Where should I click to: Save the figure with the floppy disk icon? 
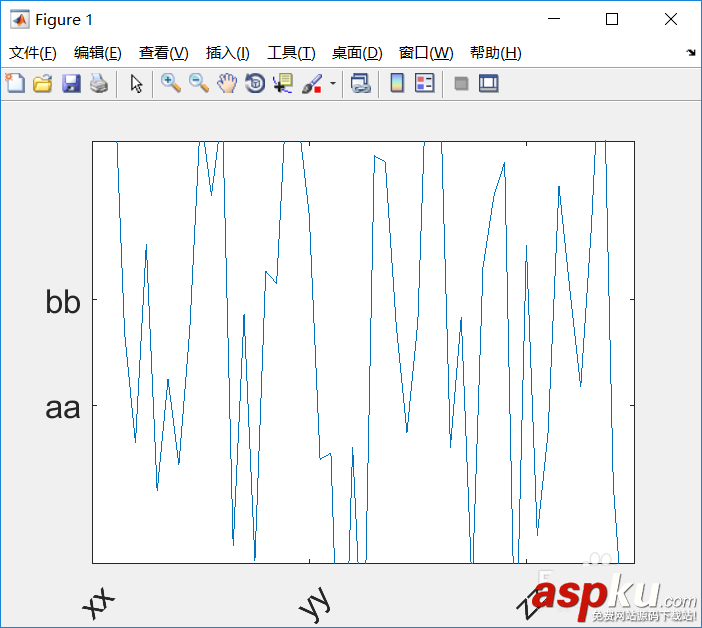pyautogui.click(x=71, y=83)
